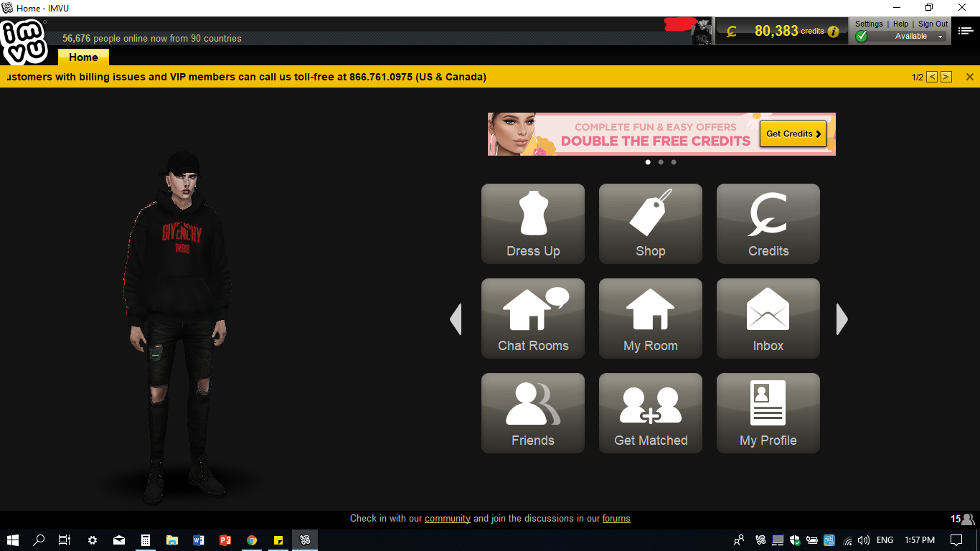Check your Inbox

768,318
